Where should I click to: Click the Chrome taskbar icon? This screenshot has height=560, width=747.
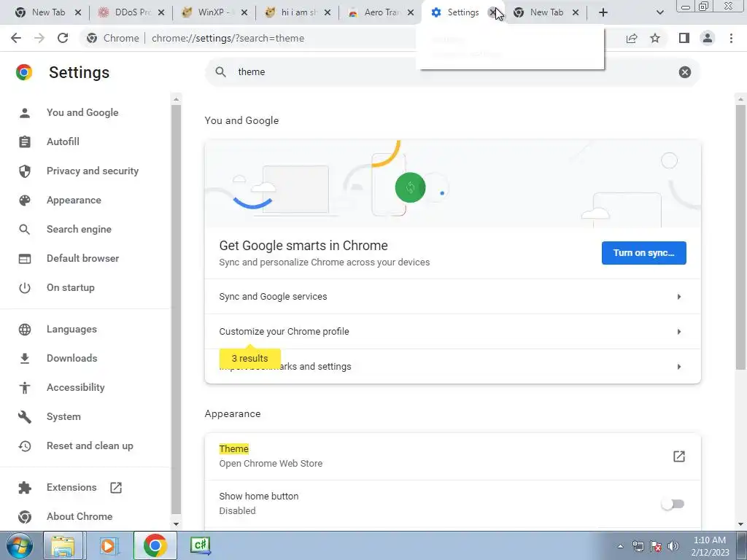(155, 545)
